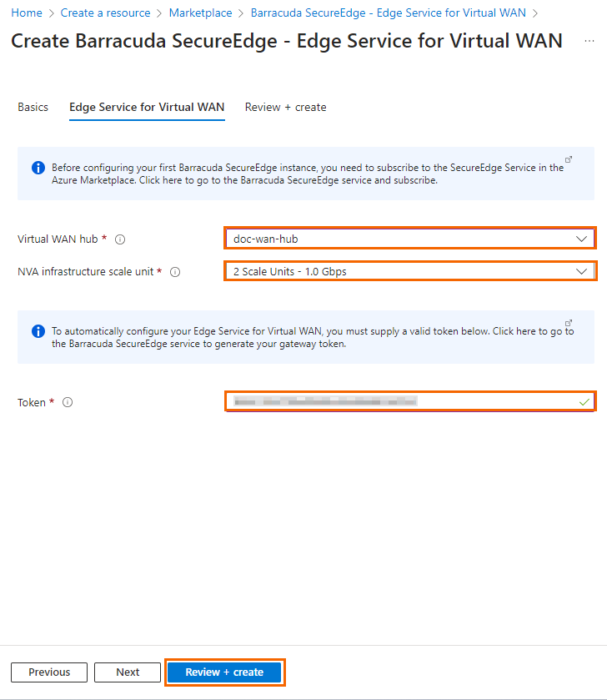Screen dimensions: 607x700
Task: Open the ellipsis menu next to the page title
Action: coord(589,41)
